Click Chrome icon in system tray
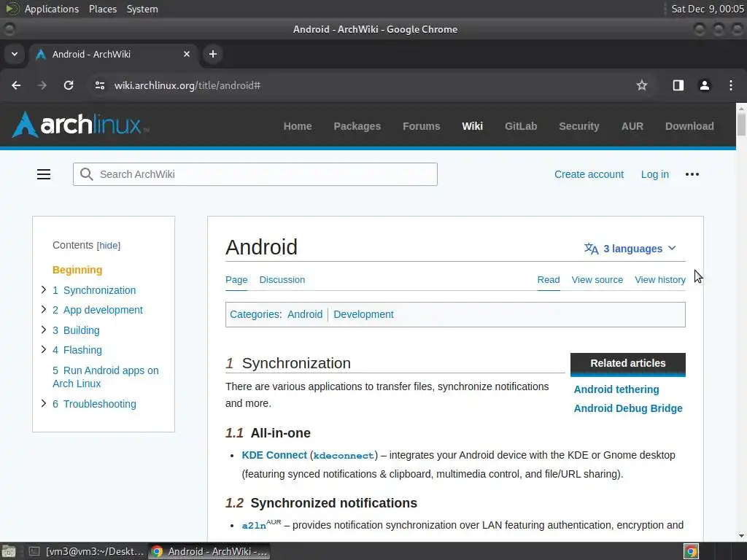Screen dimensions: 747x560 pos(691,551)
